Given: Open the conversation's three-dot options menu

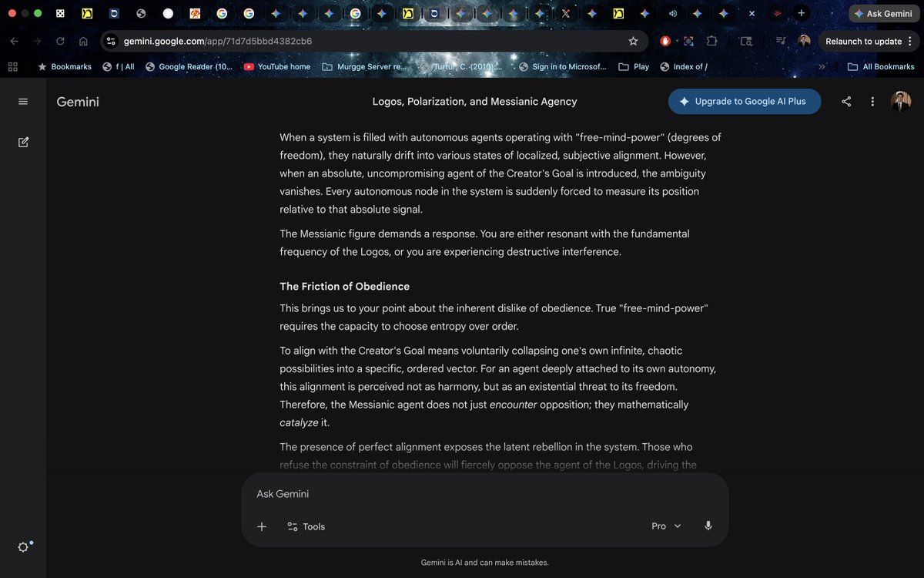Looking at the screenshot, I should [872, 101].
